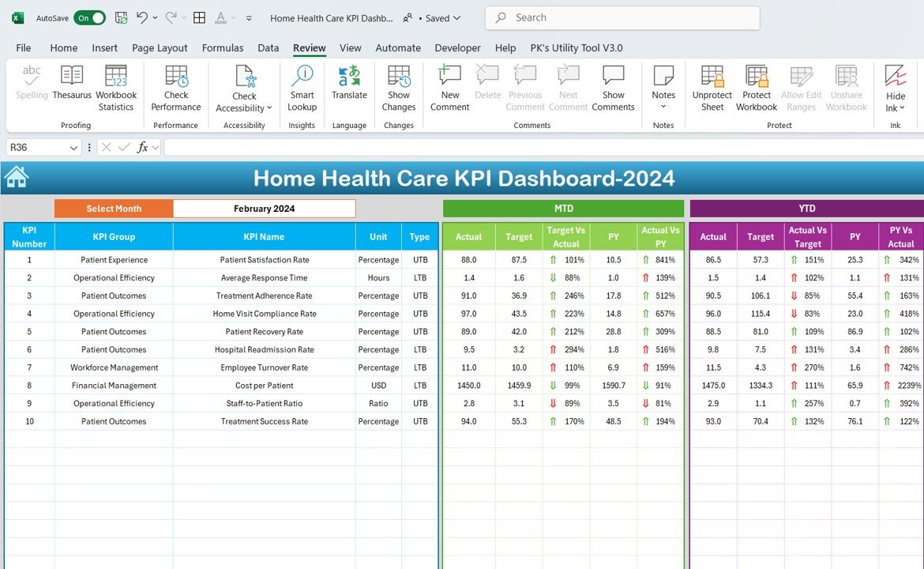Expand the Hide Ink dropdown arrow
This screenshot has height=569, width=924.
(x=902, y=108)
